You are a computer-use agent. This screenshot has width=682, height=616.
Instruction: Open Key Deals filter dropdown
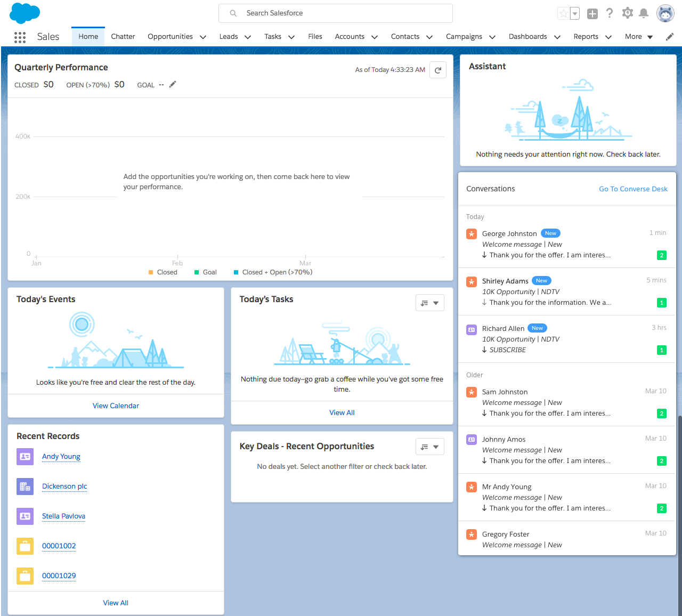[430, 447]
